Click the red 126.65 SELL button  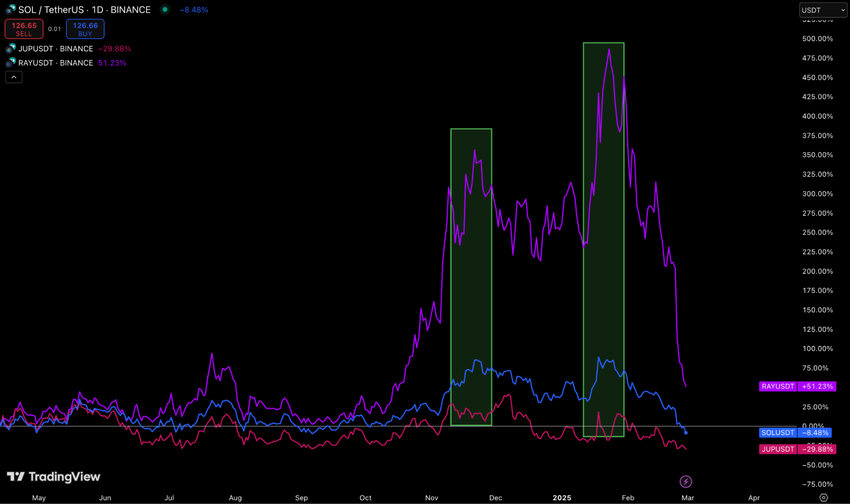[x=24, y=29]
